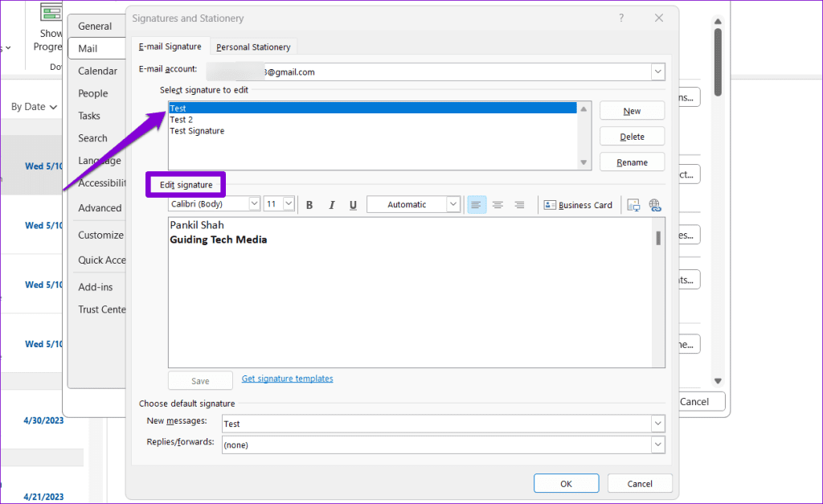Select the 'Test' signature in list

pyautogui.click(x=373, y=109)
